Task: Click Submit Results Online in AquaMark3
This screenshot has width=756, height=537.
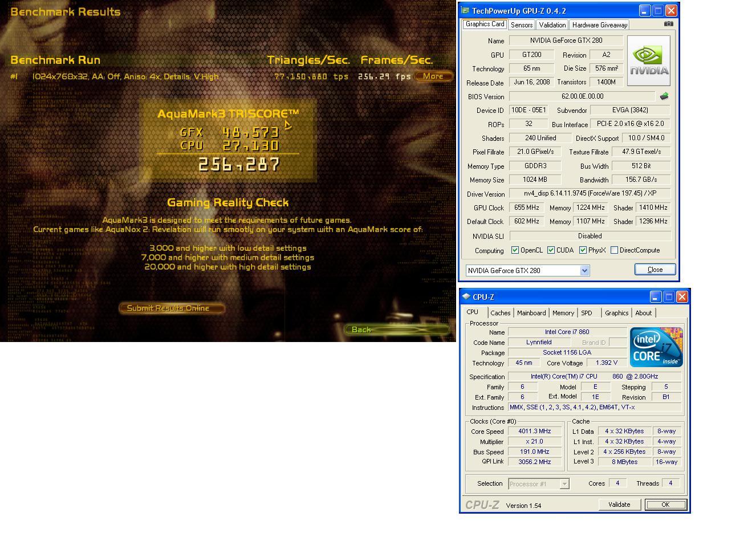Action: [x=171, y=308]
